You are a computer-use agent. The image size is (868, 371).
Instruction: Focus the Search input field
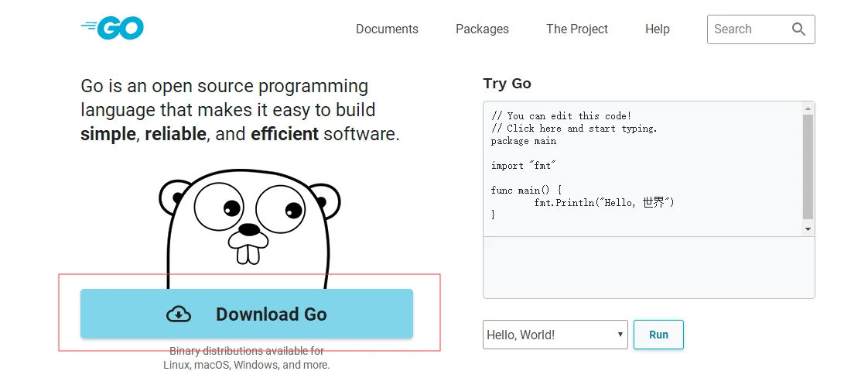tap(760, 29)
